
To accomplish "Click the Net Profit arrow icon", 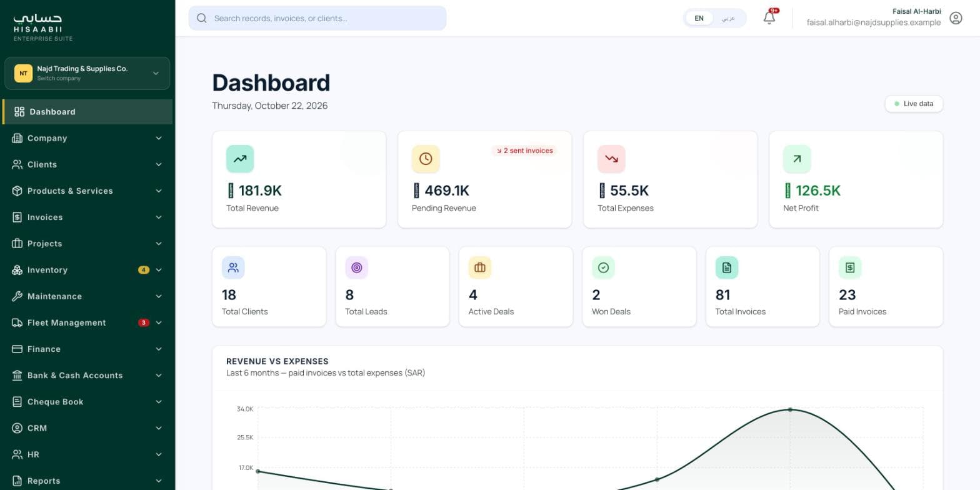I will (x=797, y=159).
